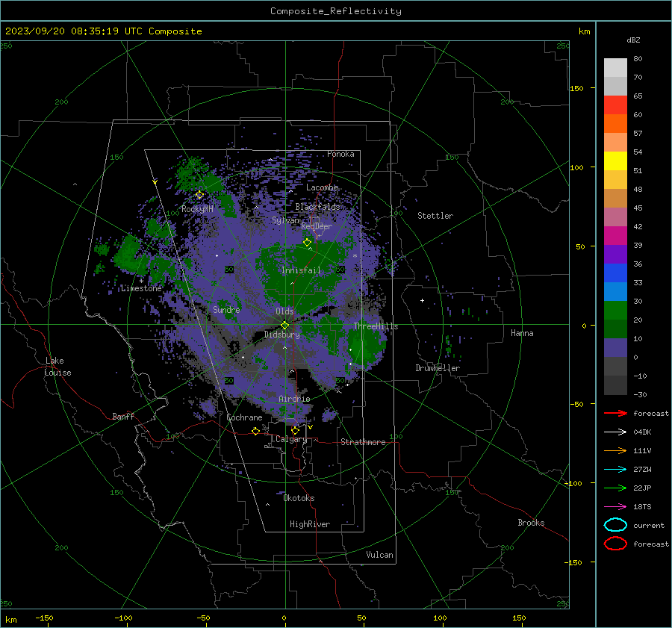Click the Strathmore label
The width and height of the screenshot is (672, 628).
pos(363,442)
